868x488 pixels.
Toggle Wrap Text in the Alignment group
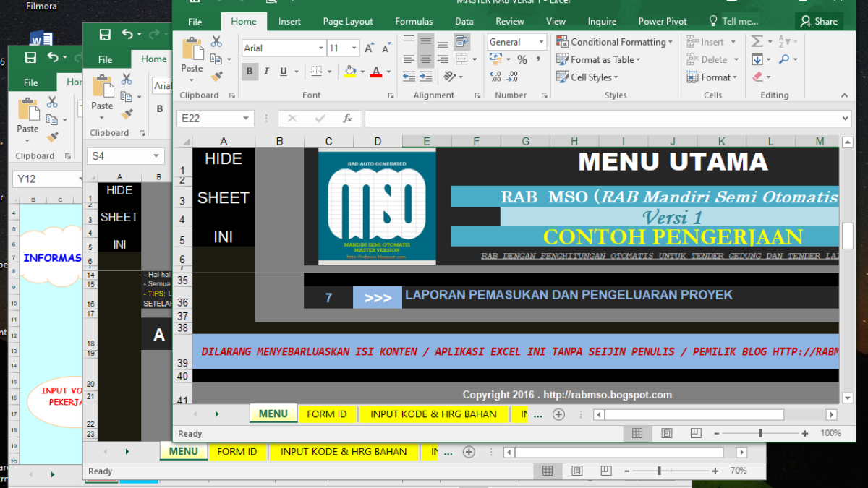[461, 41]
